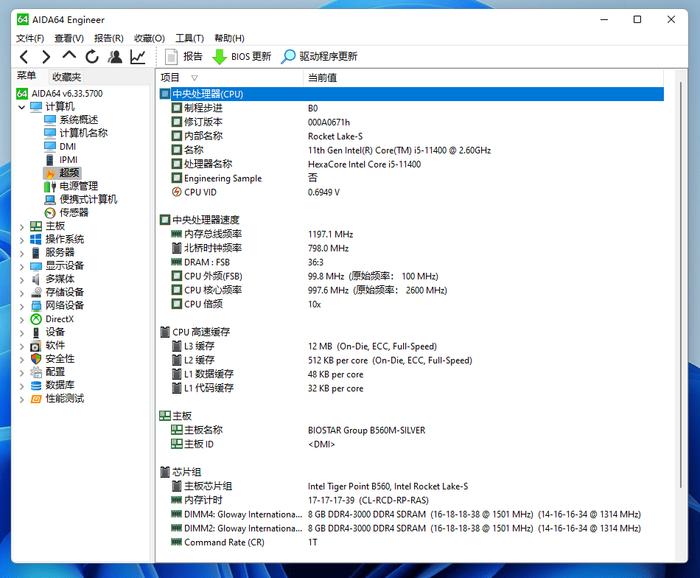Select IPMI in the tree
Image resolution: width=700 pixels, height=578 pixels.
(61, 159)
